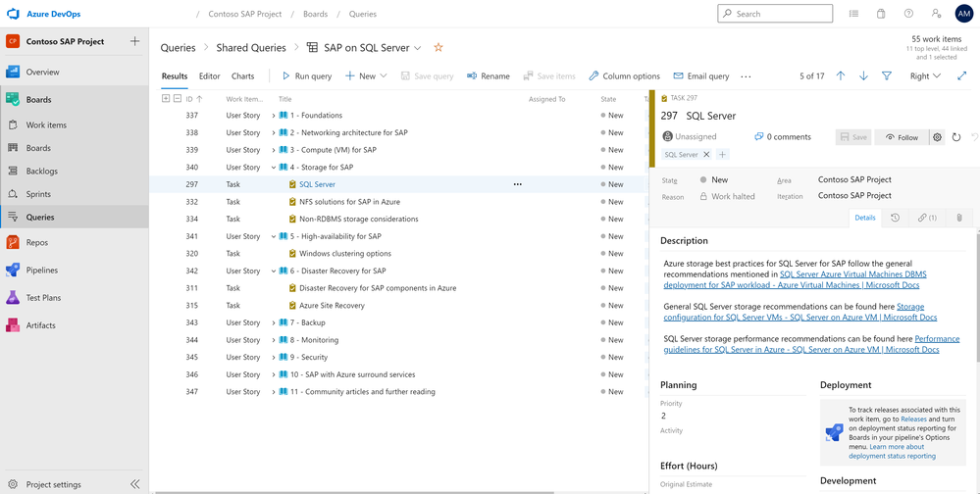Remove the SQL Server tag

pyautogui.click(x=707, y=154)
